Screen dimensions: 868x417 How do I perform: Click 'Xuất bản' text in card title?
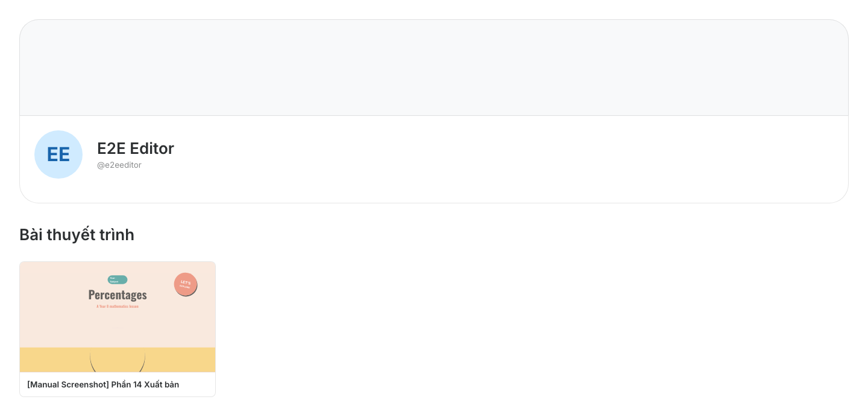[x=162, y=384]
